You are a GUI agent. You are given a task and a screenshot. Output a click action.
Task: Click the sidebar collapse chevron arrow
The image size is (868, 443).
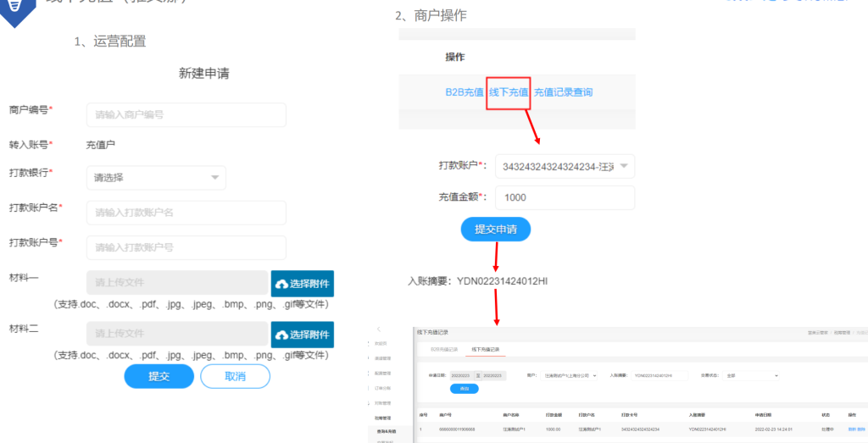(x=379, y=329)
